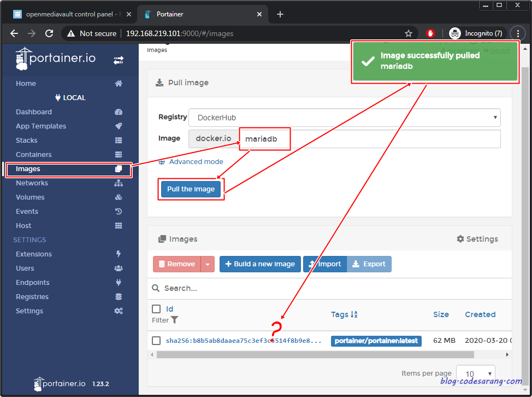Open the sha256:b8b5ab8daaea image link
The height and width of the screenshot is (397, 532).
[x=243, y=341]
